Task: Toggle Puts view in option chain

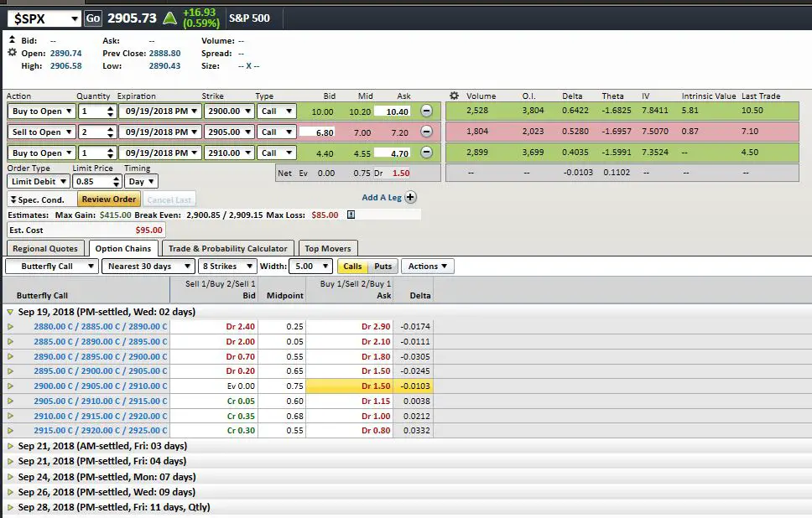Action: point(383,266)
